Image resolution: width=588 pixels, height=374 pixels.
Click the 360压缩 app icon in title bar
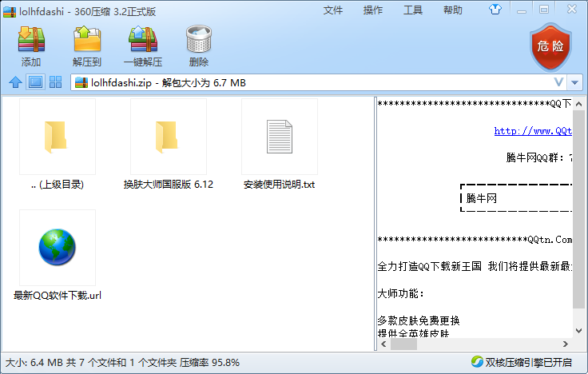tap(10, 12)
